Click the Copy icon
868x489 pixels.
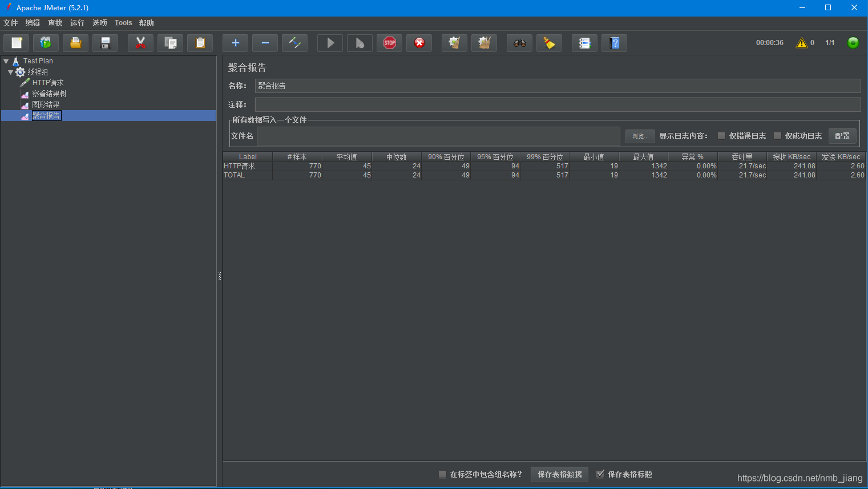click(x=170, y=43)
